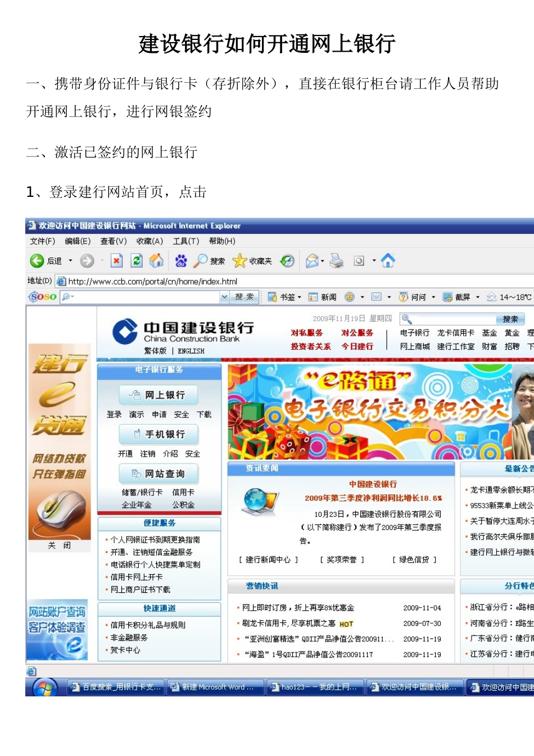Click 登录 link under 网上银行
The image size is (534, 756).
coord(114,415)
